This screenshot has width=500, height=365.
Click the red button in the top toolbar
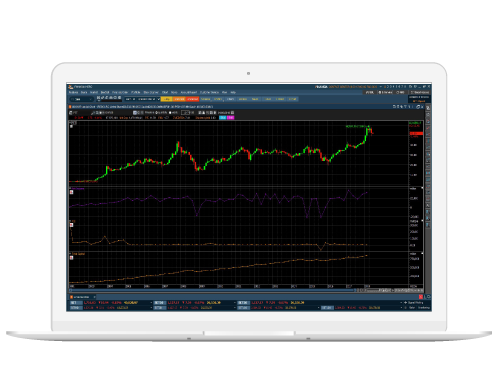(192, 99)
